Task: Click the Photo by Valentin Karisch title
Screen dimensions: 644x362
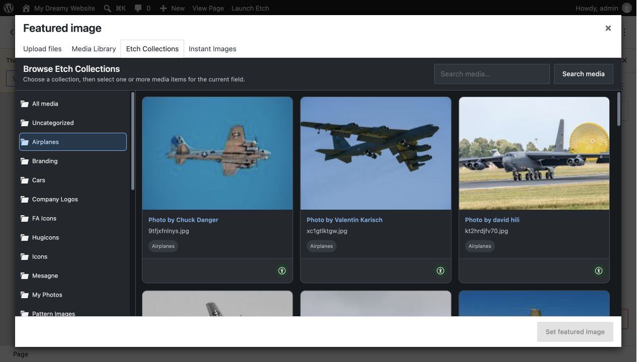Action: 345,220
